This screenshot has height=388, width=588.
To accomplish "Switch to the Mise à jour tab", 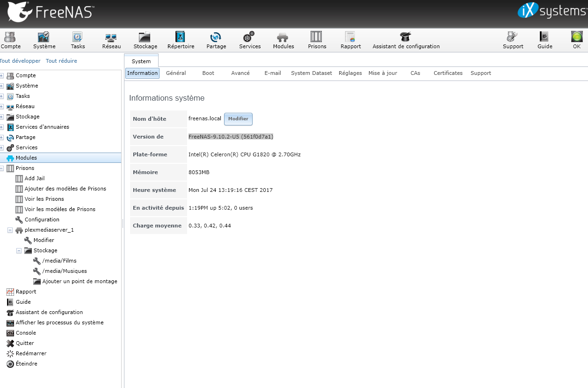I will [x=383, y=73].
